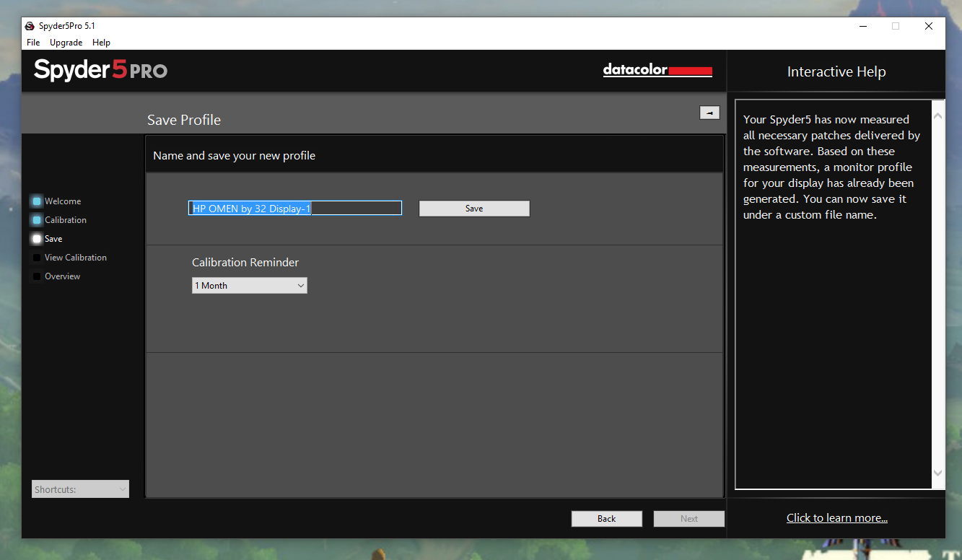
Task: Click the Interactive Help heading
Action: pos(836,71)
